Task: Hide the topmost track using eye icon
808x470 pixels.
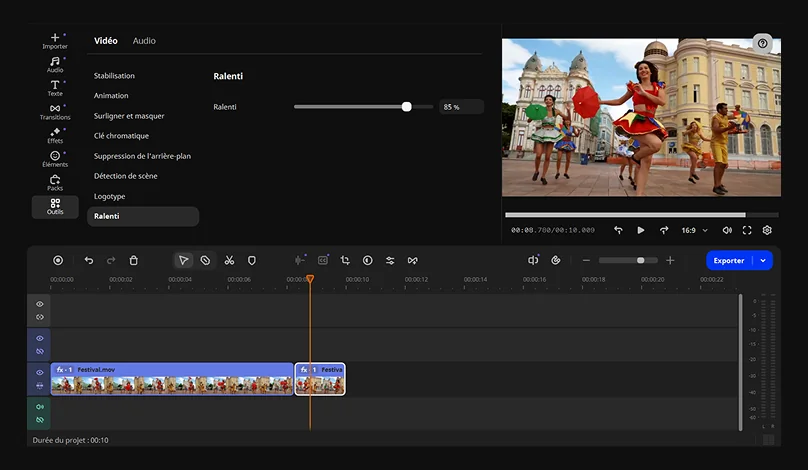Action: click(40, 304)
